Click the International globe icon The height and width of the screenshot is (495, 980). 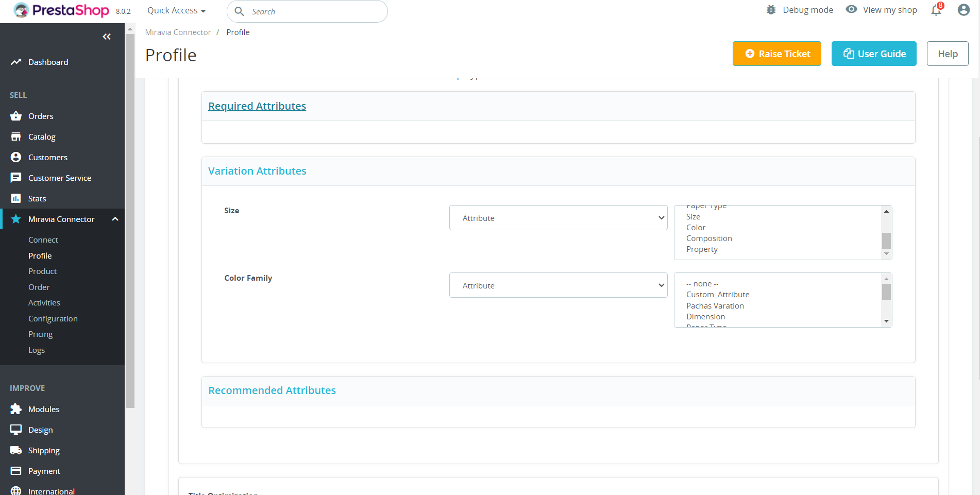point(16,491)
